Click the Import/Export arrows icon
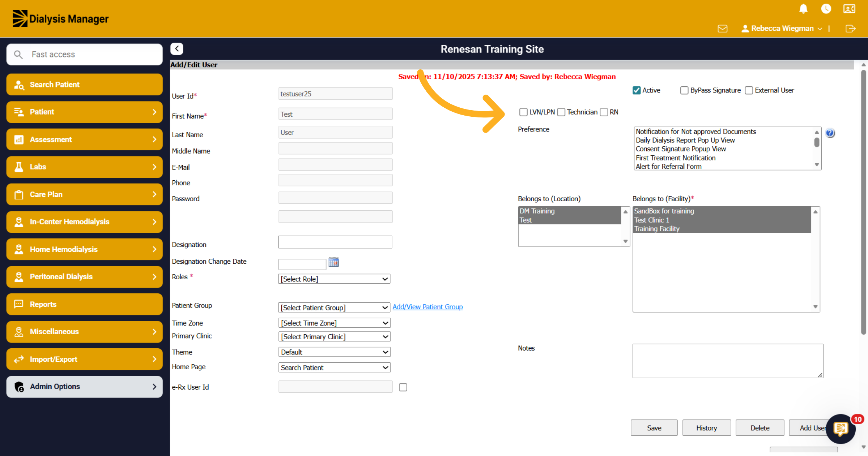This screenshot has width=868, height=456. pos(19,360)
